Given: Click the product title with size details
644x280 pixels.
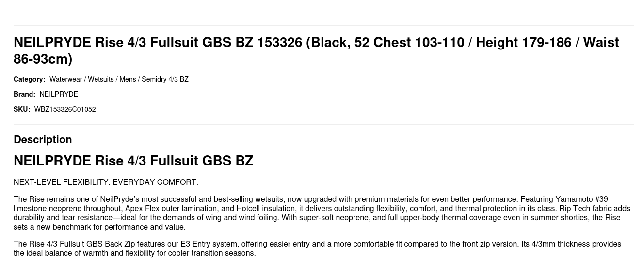Looking at the screenshot, I should point(316,50).
